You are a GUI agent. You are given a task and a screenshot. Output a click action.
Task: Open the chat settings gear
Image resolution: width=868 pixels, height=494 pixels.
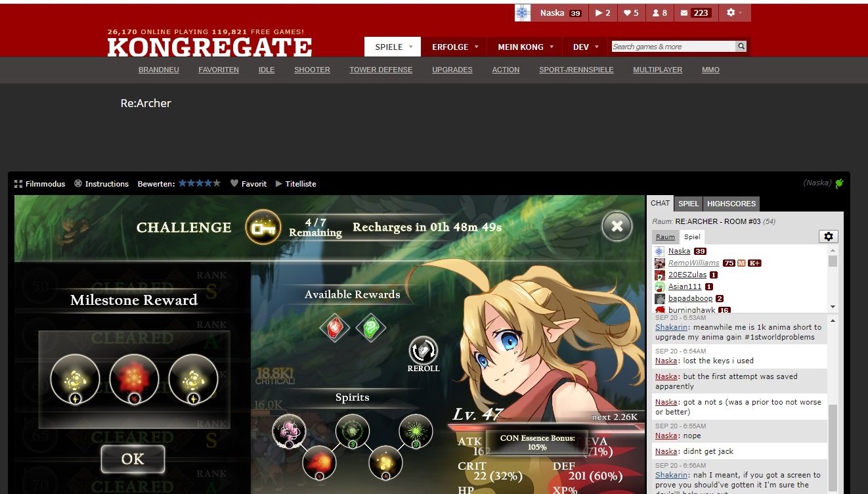[x=829, y=236]
